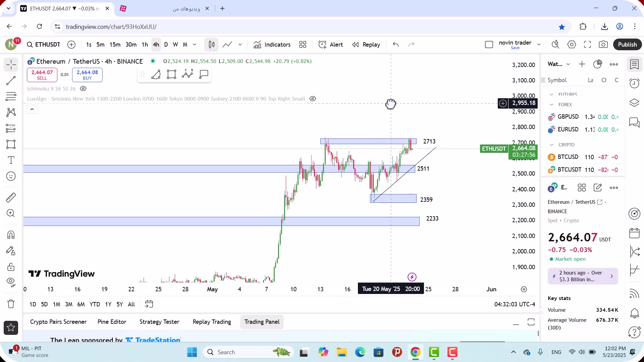Expand the timeframe dropdown arrow

point(195,45)
